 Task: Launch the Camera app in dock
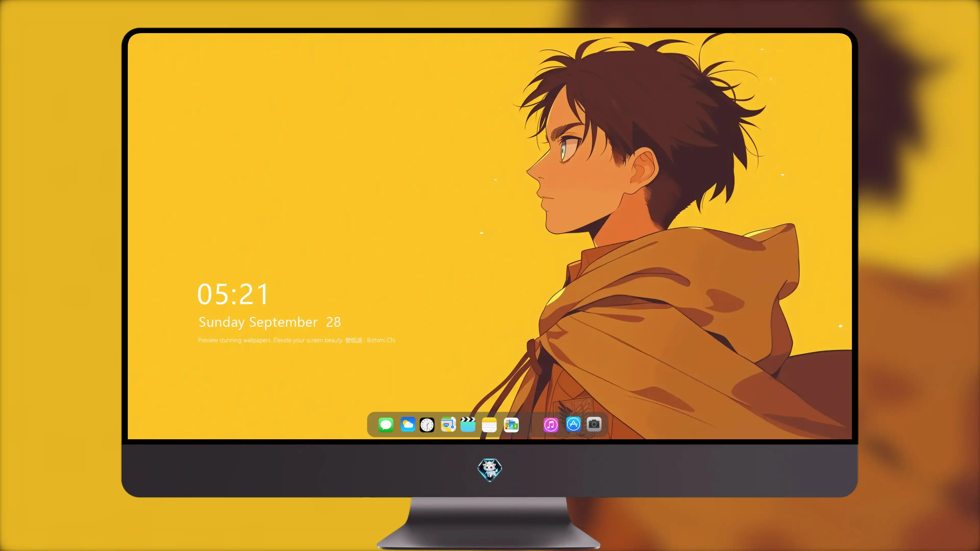point(594,424)
